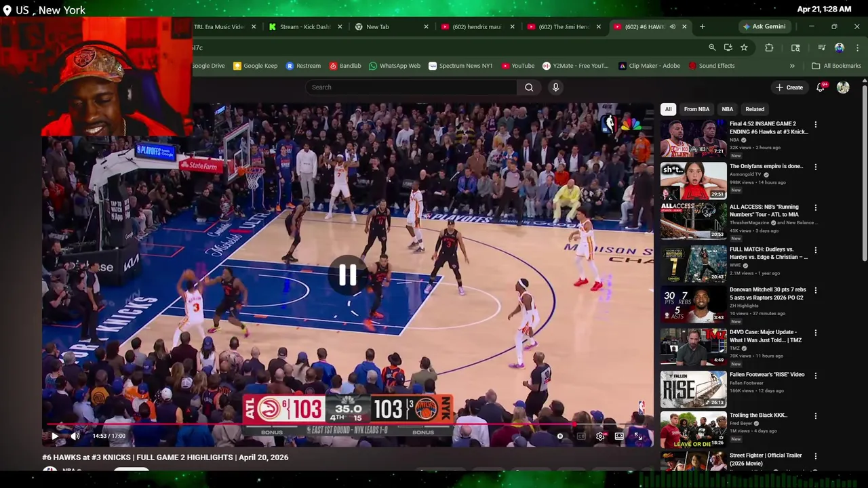Open options menu for D4VD Case video
Screen dimensions: 868x488
pyautogui.click(x=815, y=333)
